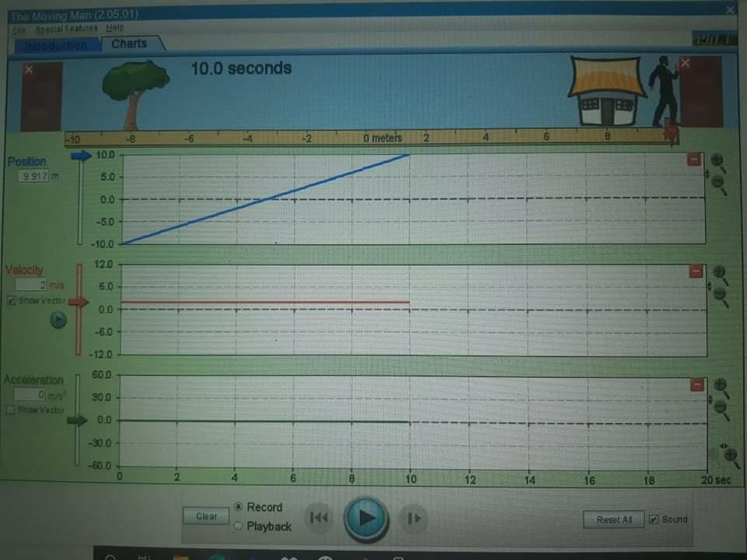Screen dimensions: 747x560
Task: Select the Playback radio button
Action: click(238, 526)
